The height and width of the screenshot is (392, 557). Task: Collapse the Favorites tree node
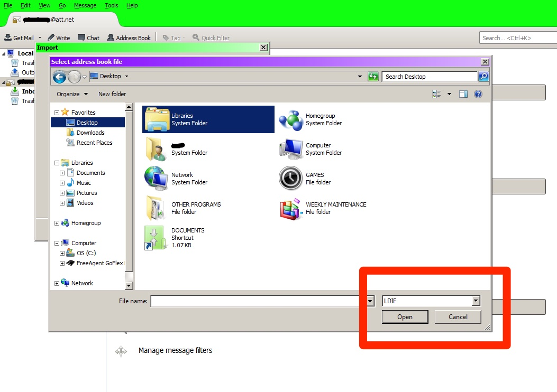click(x=57, y=113)
